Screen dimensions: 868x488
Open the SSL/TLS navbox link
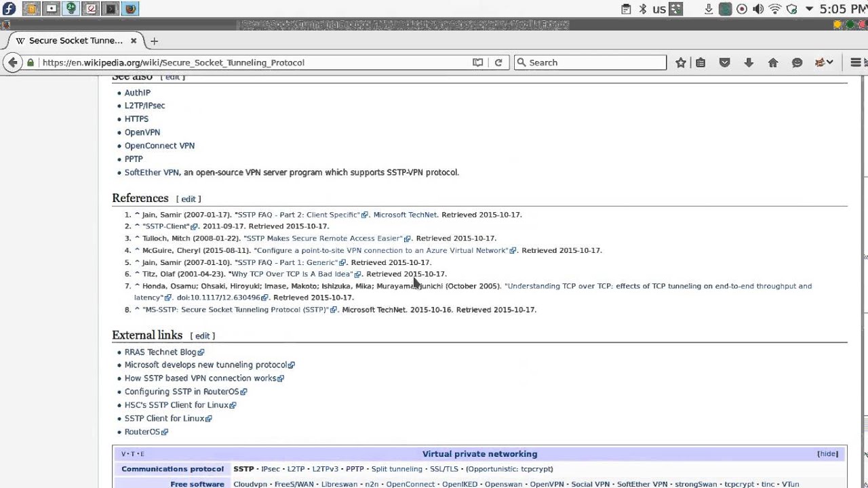(444, 469)
